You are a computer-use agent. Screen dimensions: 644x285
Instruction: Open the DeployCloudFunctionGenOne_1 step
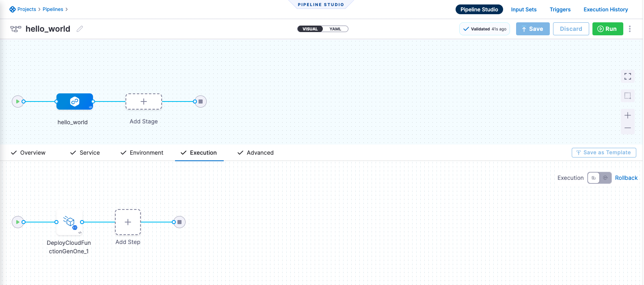(69, 222)
